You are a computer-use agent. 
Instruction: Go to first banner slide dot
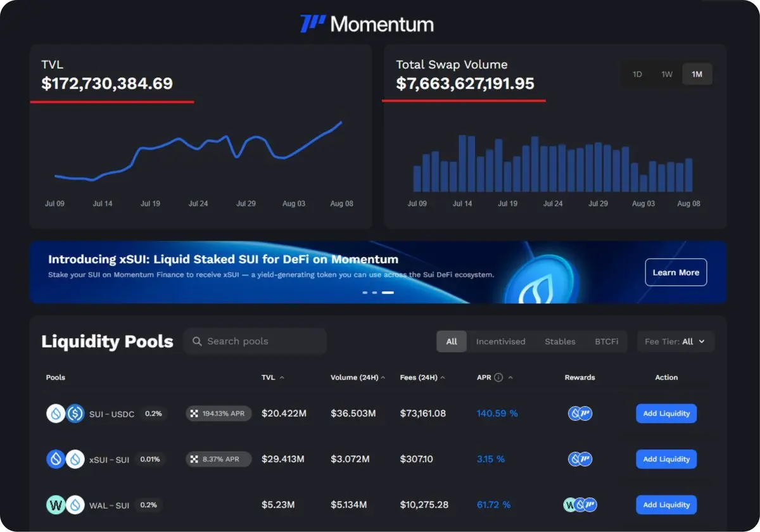(365, 293)
